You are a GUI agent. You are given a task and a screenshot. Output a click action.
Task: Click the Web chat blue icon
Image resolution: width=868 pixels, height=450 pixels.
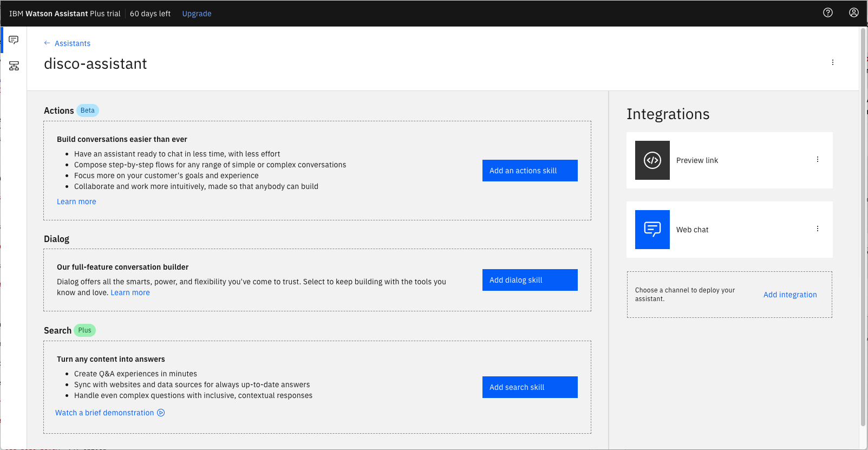tap(652, 230)
